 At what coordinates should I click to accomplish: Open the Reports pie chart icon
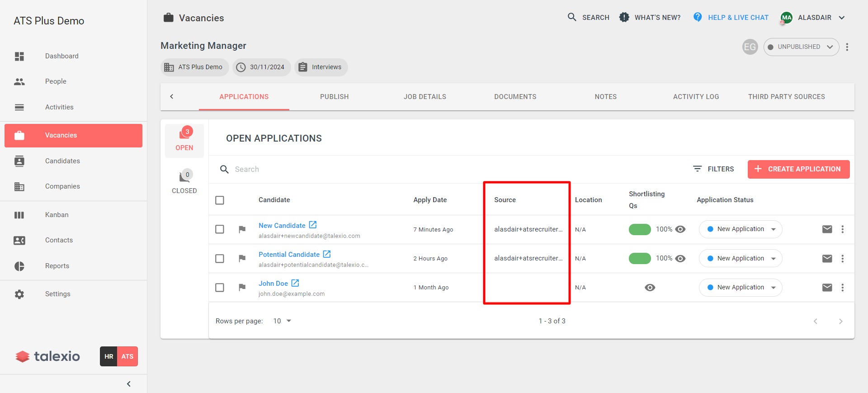tap(19, 266)
